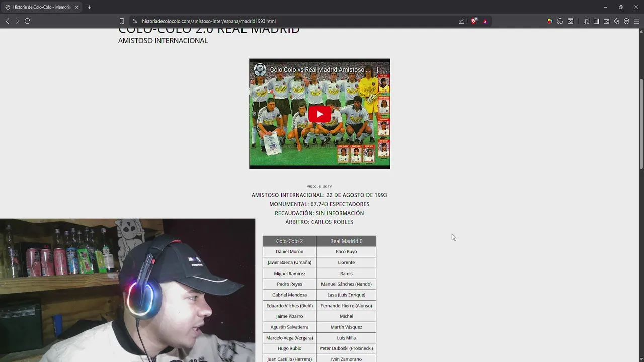Open the media playback control icon
This screenshot has width=644, height=362.
pos(586,21)
